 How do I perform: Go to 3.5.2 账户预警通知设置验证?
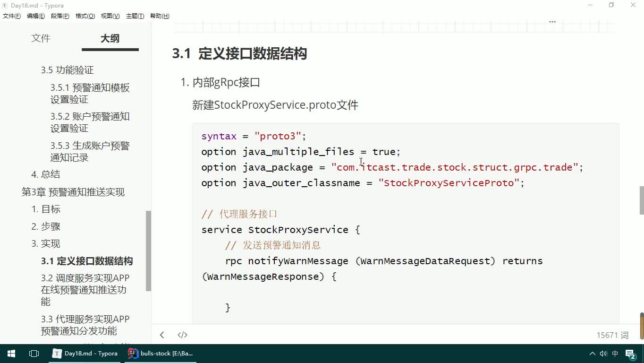[90, 122]
